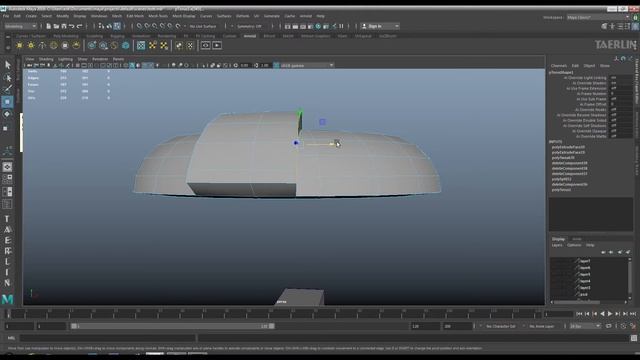The height and width of the screenshot is (360, 640).
Task: Toggle the loop playback button
Action: pyautogui.click(x=609, y=326)
